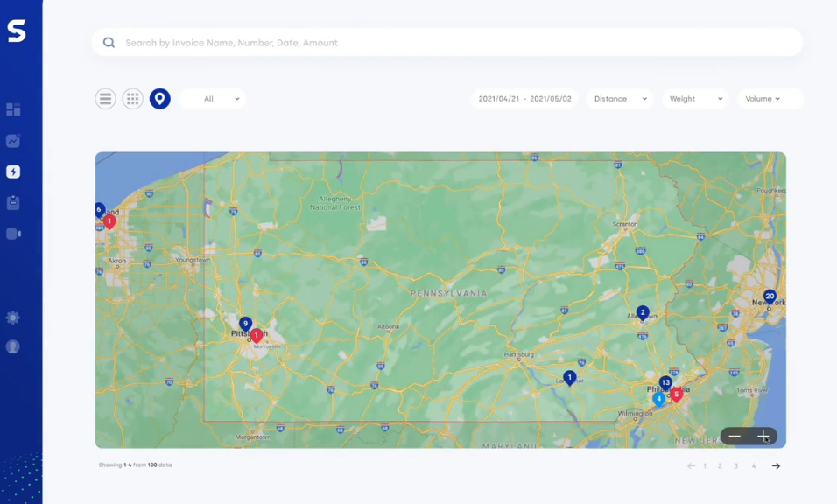
Task: Click the lightning bolt sidebar icon
Action: [13, 171]
